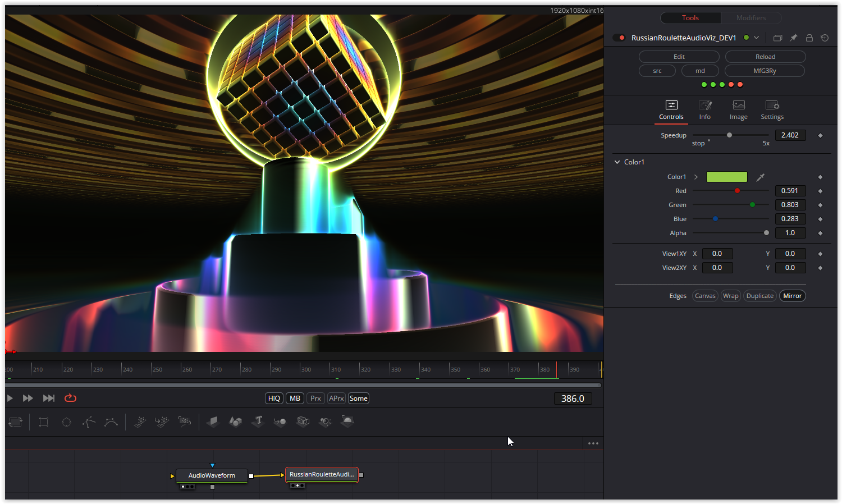842x504 pixels.
Task: Toggle the Speedup keyframe diamond
Action: pos(820,135)
